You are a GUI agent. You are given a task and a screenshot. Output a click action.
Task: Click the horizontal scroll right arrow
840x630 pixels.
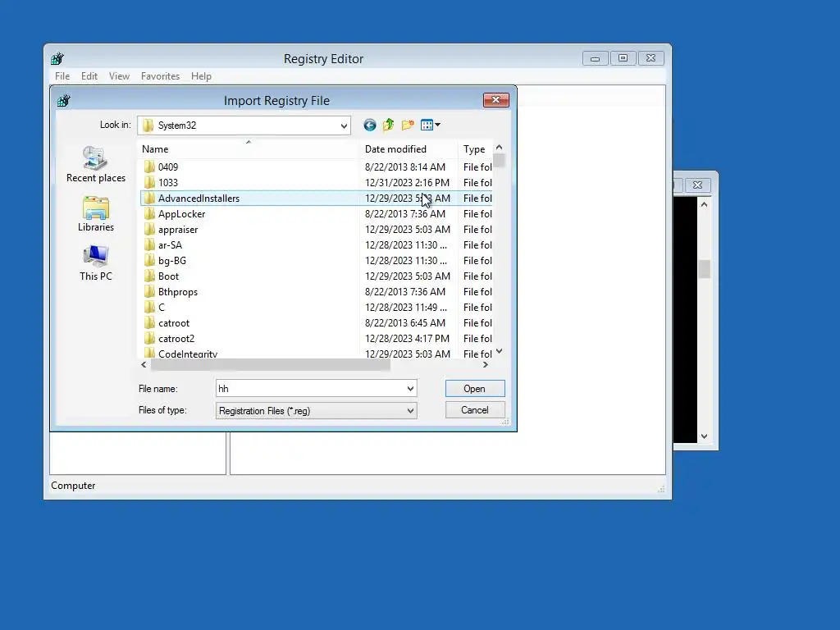click(x=486, y=365)
